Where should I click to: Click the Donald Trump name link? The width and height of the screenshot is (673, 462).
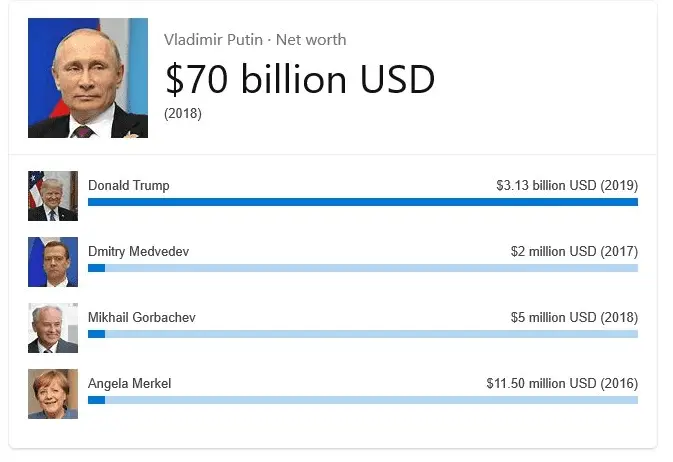tap(129, 185)
